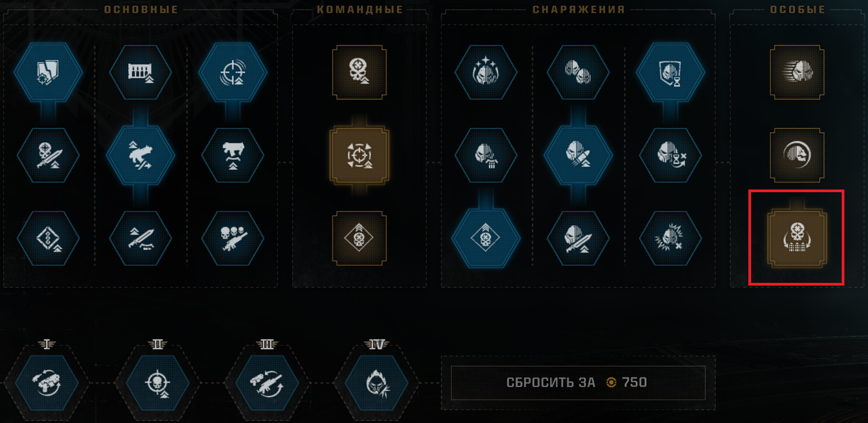
Task: Pick the helmet card with hourglass perk
Action: [671, 72]
